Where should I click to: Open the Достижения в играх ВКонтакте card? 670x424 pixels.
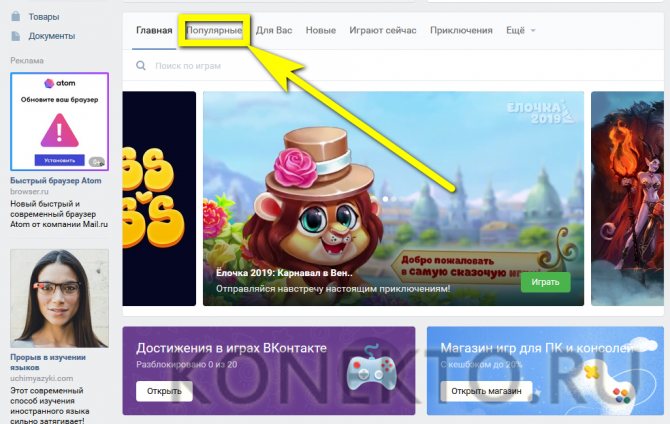[x=269, y=371]
